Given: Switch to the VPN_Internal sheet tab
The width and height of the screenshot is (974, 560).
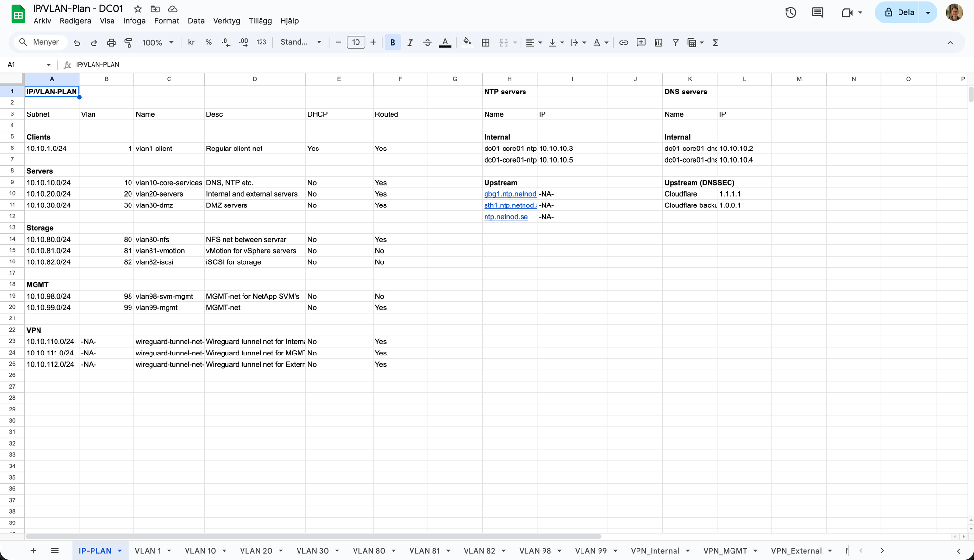Looking at the screenshot, I should pos(655,551).
